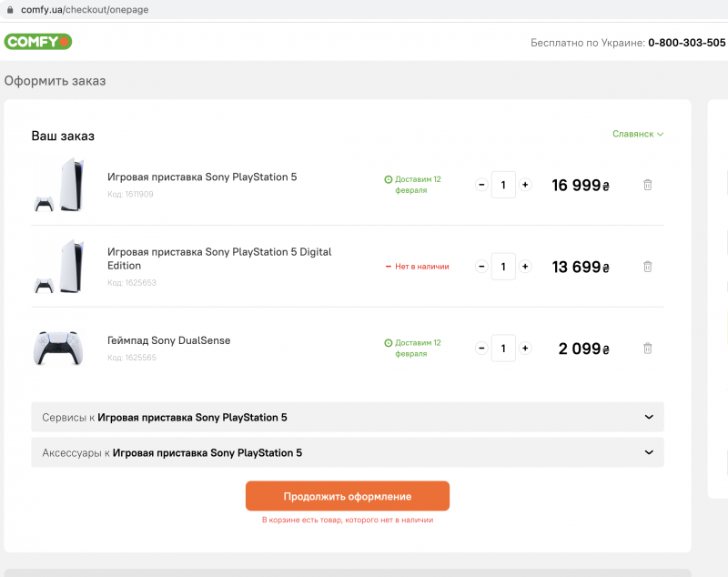This screenshot has width=728, height=577.
Task: Delete DualSense gamepad using trash icon
Action: click(x=648, y=349)
